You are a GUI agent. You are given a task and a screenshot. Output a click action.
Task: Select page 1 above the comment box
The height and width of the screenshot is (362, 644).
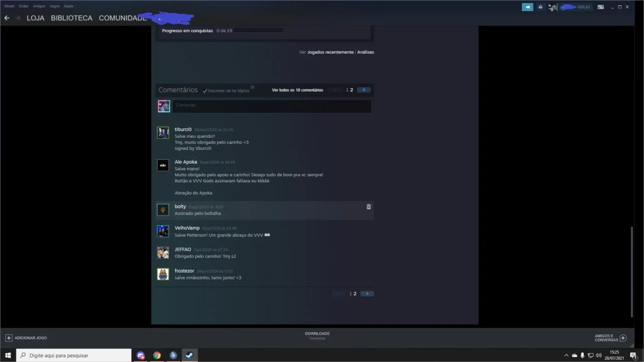[347, 90]
